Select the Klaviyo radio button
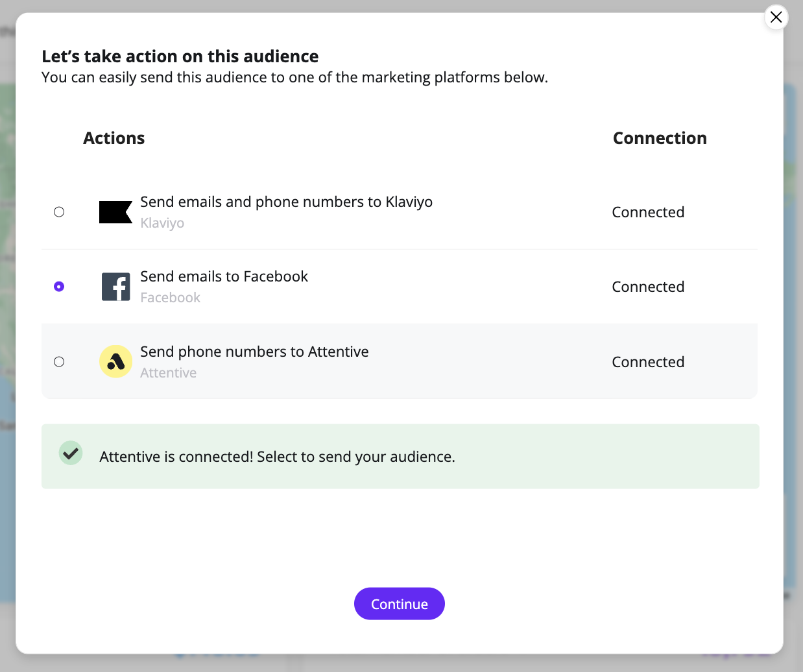Screen dimensions: 803x672 [59, 212]
